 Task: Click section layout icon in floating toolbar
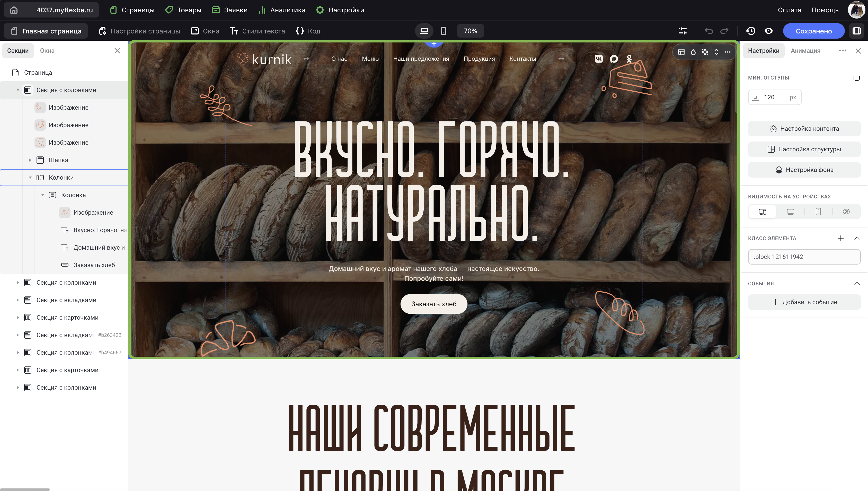click(x=681, y=52)
